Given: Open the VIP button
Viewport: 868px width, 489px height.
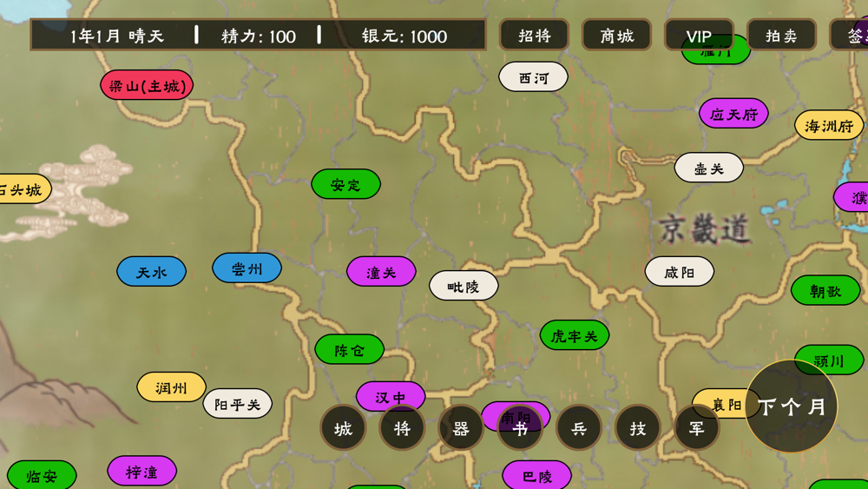Looking at the screenshot, I should click(x=699, y=35).
